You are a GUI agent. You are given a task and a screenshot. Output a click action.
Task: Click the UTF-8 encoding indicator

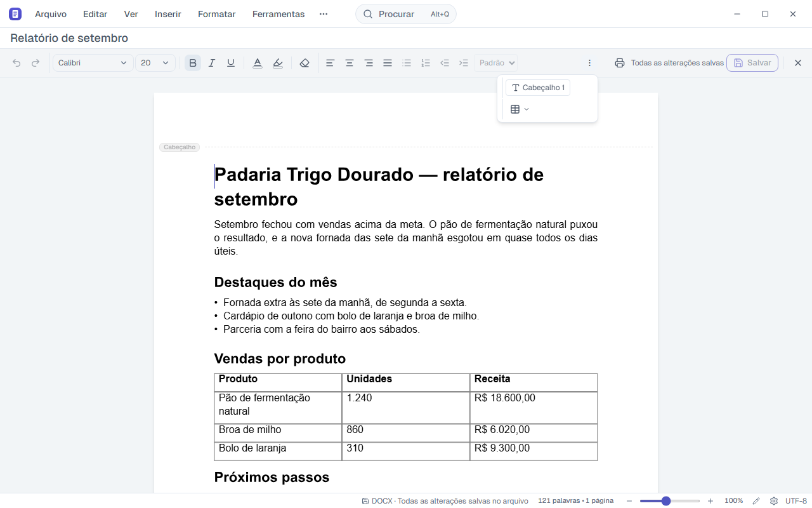pyautogui.click(x=796, y=501)
